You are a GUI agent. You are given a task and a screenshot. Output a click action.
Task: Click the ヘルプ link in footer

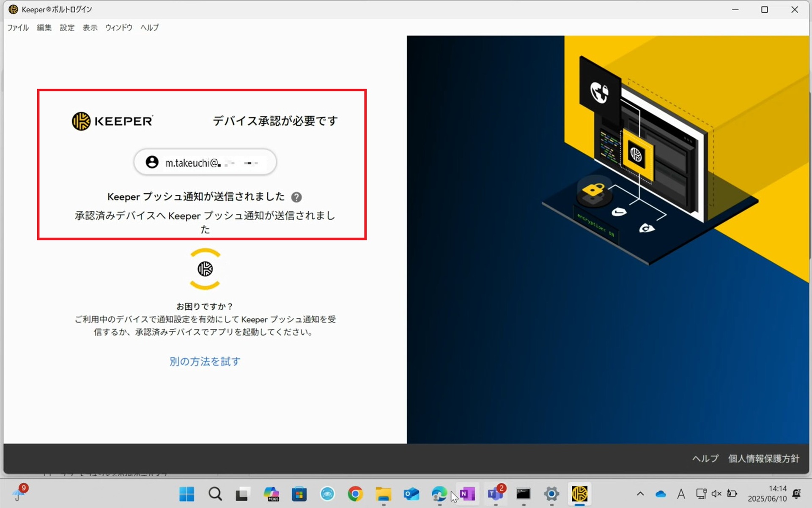[705, 459]
